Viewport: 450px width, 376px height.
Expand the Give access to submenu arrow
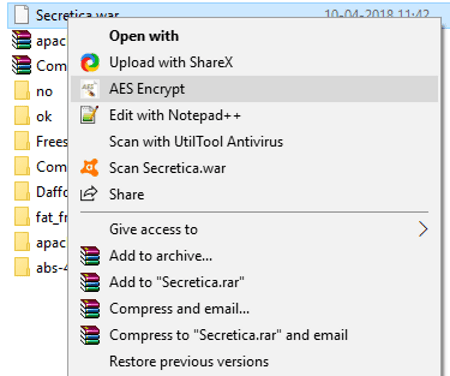pos(423,229)
